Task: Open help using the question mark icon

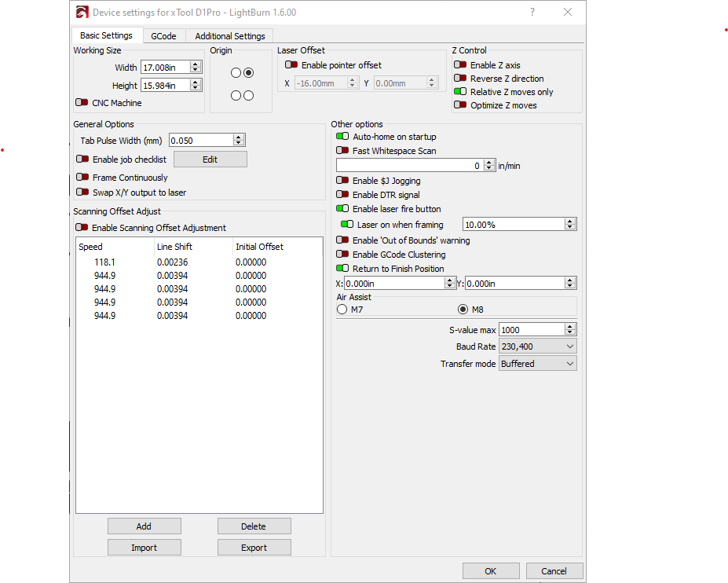Action: (532, 12)
